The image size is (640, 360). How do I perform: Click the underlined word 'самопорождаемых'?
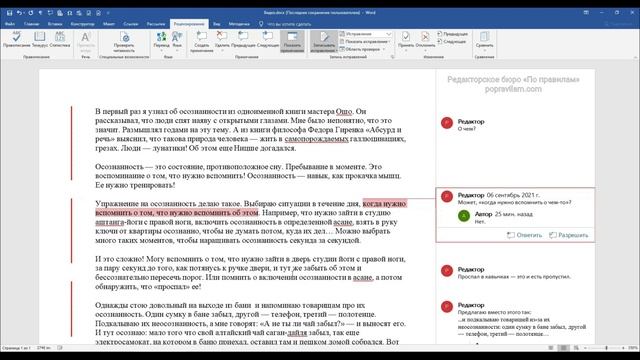coord(316,139)
